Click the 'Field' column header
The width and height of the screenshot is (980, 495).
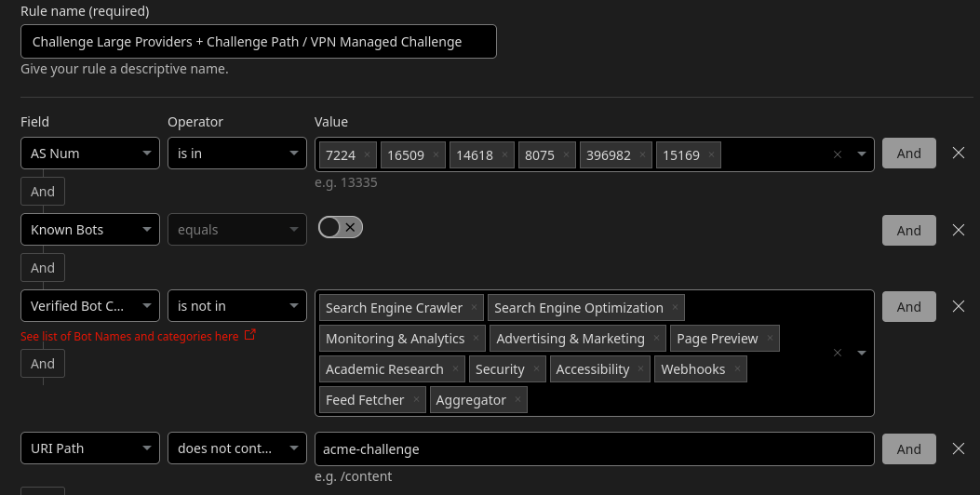pos(34,122)
